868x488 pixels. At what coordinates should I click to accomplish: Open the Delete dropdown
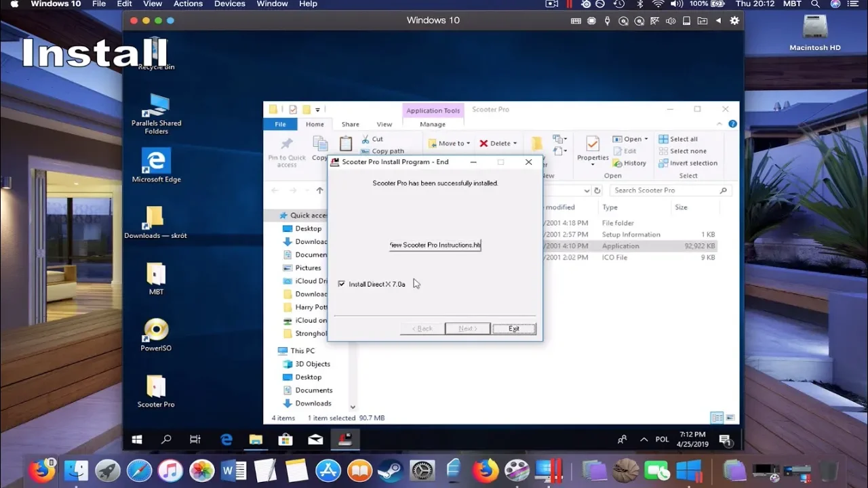498,143
